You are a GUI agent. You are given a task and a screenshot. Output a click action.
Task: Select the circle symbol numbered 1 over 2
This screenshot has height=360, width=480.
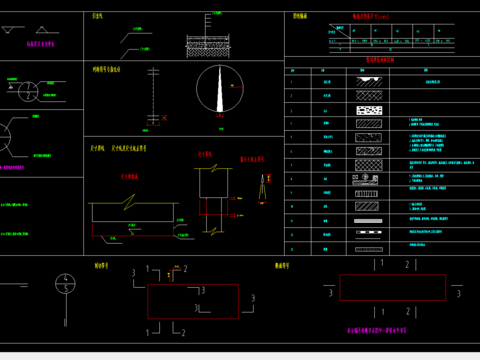click(x=28, y=91)
